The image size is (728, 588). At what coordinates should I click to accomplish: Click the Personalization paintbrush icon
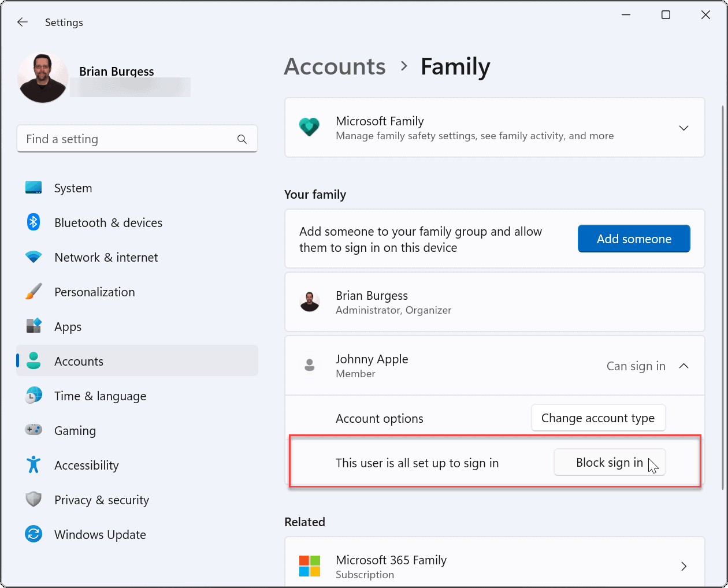(34, 292)
